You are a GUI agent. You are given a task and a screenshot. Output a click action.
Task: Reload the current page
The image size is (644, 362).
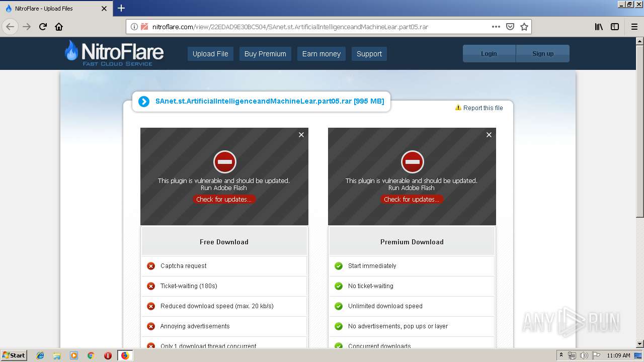click(43, 27)
